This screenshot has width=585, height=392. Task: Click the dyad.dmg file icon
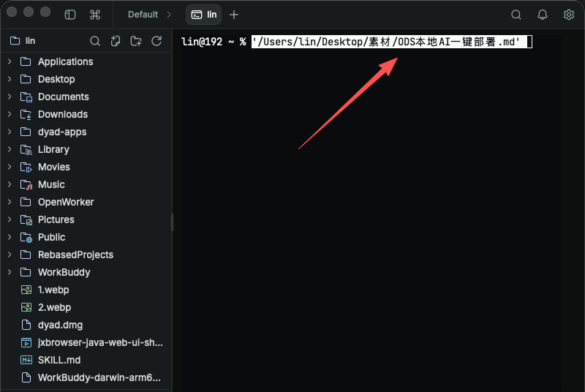click(x=26, y=325)
